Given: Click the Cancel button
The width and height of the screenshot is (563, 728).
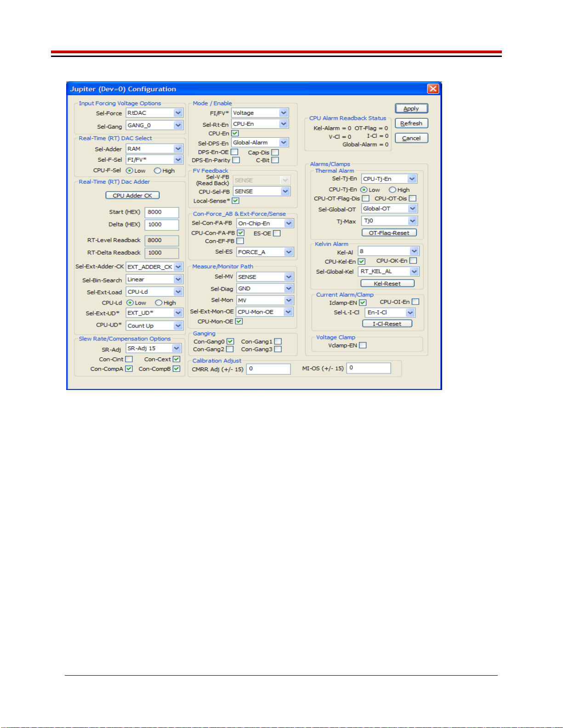Looking at the screenshot, I should click(x=411, y=138).
